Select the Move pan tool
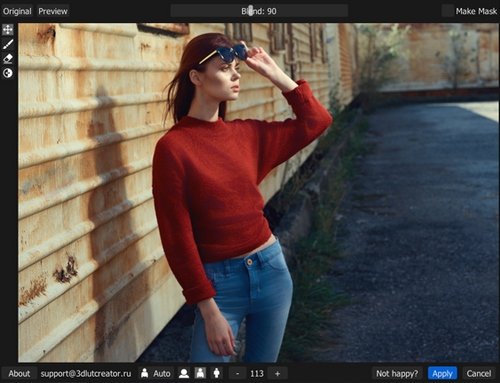The width and height of the screenshot is (500, 383). pos(8,30)
